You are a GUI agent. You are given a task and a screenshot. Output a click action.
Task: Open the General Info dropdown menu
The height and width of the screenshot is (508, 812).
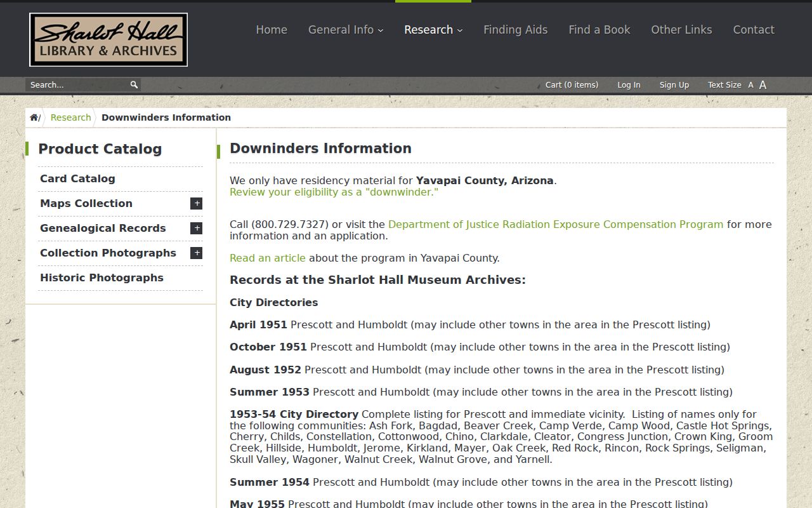tap(346, 30)
